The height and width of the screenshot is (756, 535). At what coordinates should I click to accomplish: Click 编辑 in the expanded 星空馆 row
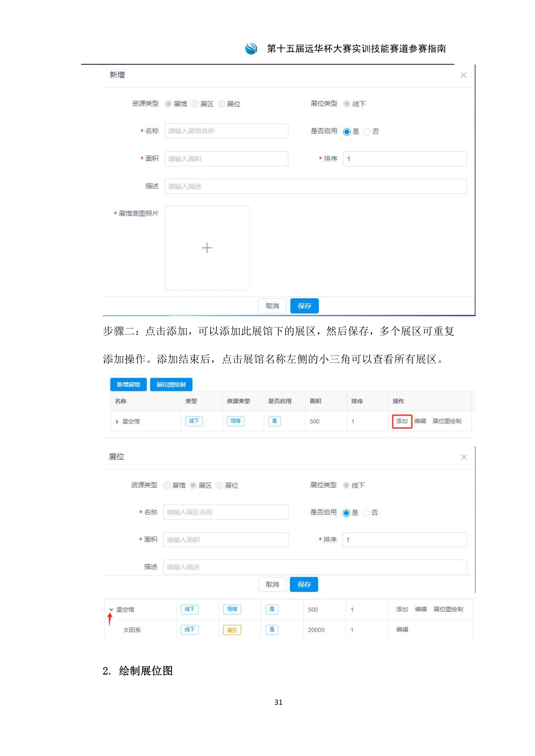421,610
